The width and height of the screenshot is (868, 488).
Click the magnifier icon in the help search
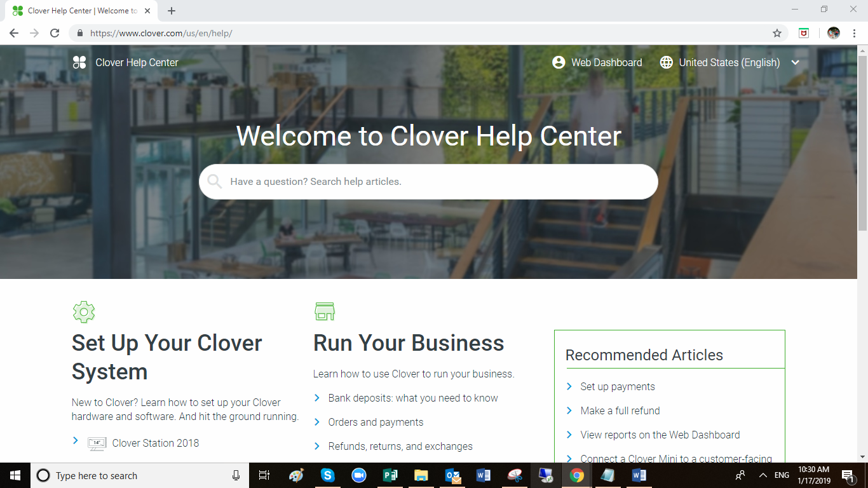(215, 182)
